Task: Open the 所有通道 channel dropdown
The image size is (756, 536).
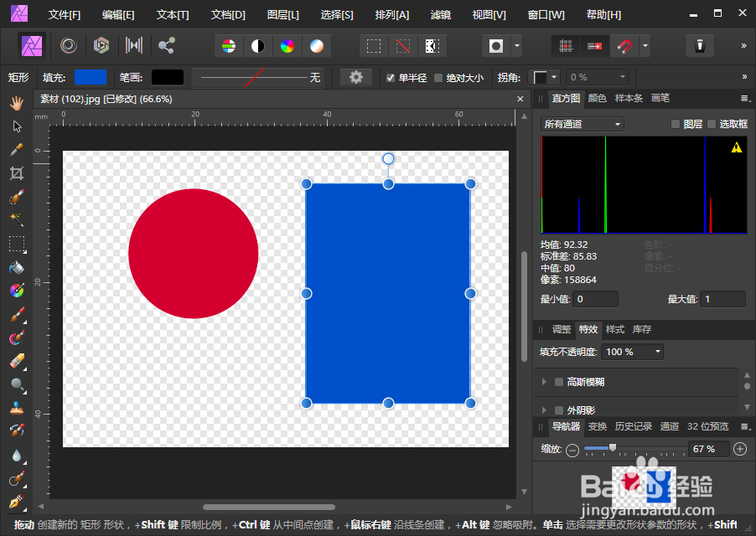Action: tap(581, 123)
